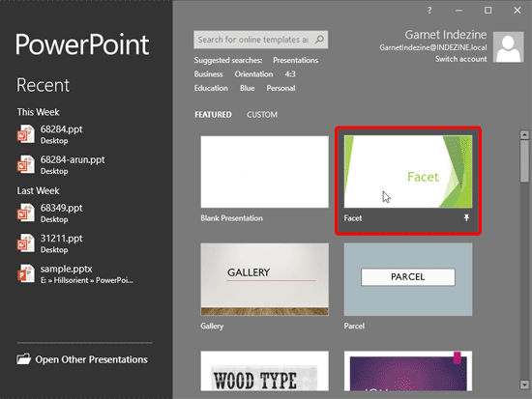Screen dimensions: 532x399
Task: Click the 4:3 suggested search
Action: click(290, 74)
